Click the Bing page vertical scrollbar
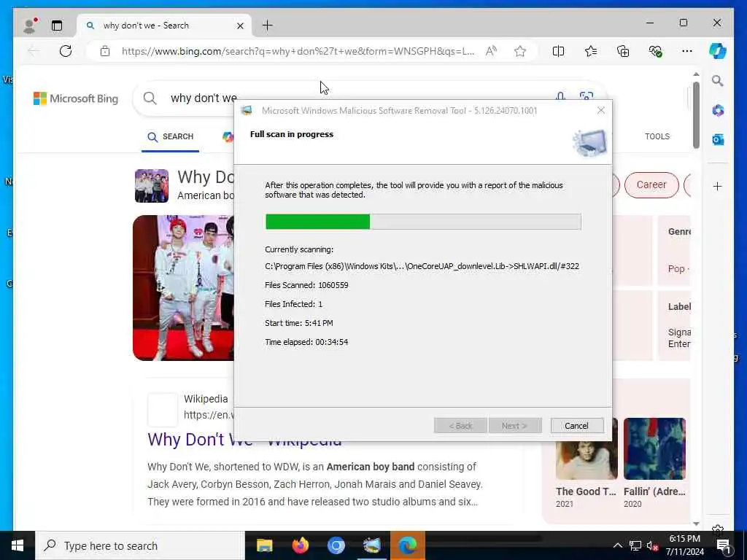 (x=696, y=114)
